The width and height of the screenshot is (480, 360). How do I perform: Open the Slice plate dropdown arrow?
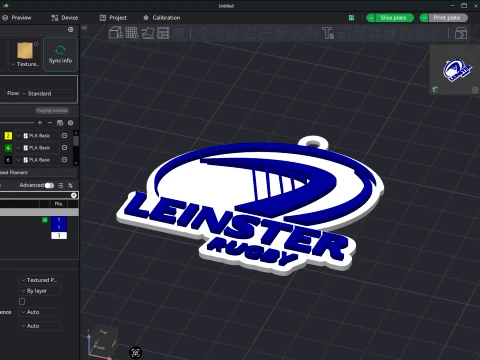point(371,18)
